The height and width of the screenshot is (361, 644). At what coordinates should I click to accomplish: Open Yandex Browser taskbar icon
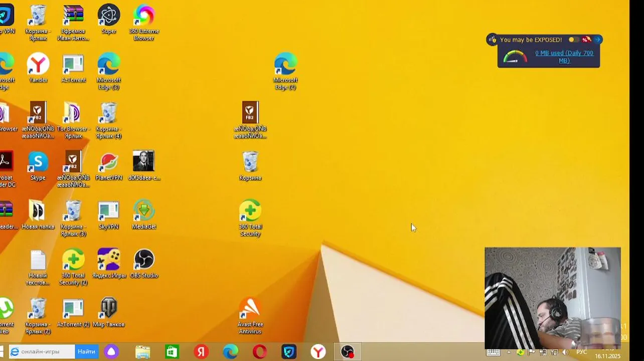[318, 351]
